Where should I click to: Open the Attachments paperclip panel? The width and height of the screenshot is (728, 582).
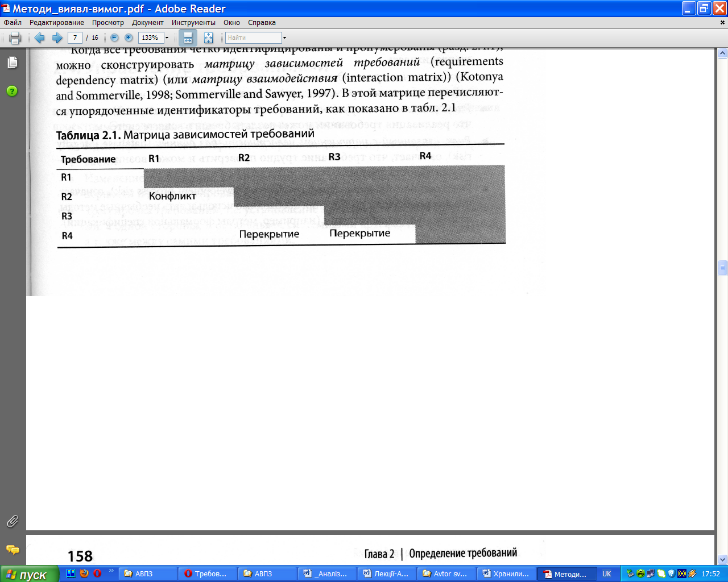click(12, 521)
